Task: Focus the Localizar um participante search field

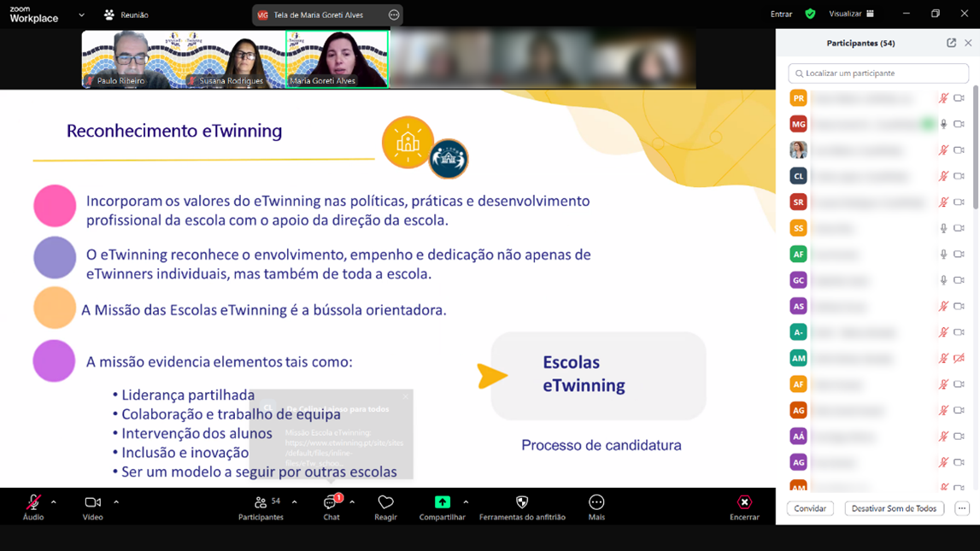Action: (x=878, y=73)
